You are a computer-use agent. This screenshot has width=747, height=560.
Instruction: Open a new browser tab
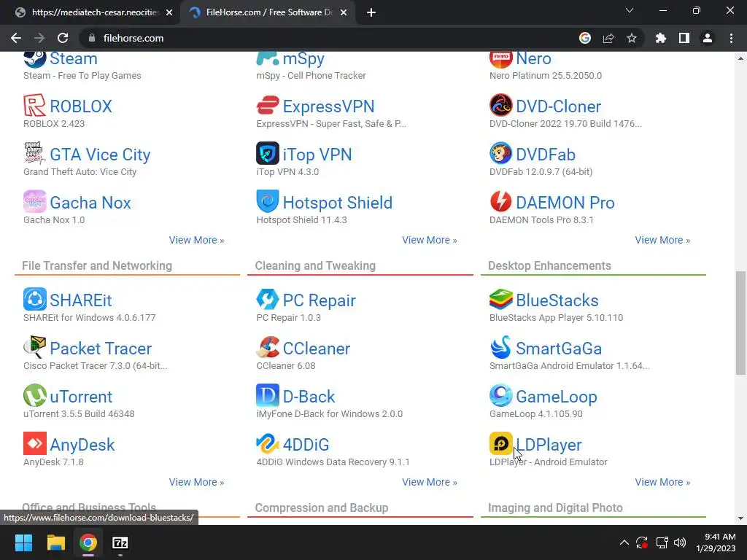[x=371, y=12]
